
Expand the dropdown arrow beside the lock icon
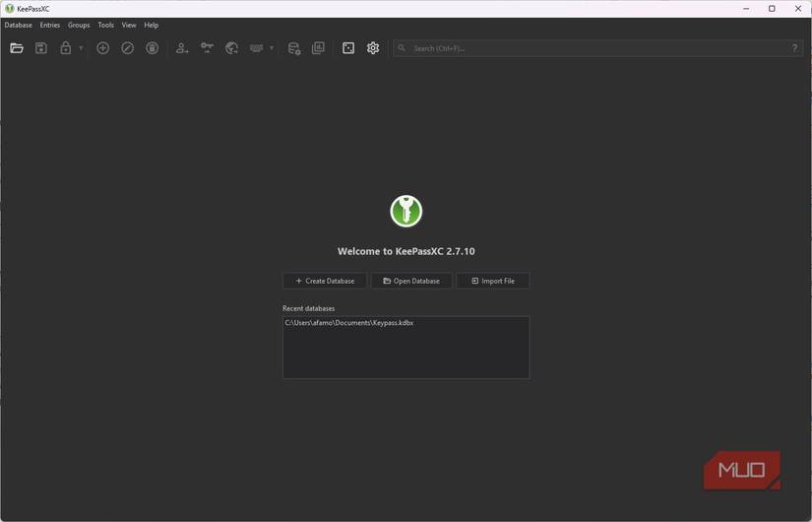tap(81, 48)
